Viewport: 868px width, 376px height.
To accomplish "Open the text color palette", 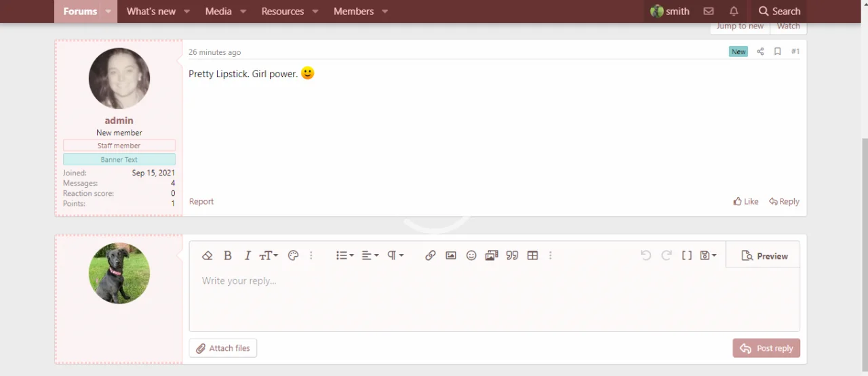I will [293, 255].
